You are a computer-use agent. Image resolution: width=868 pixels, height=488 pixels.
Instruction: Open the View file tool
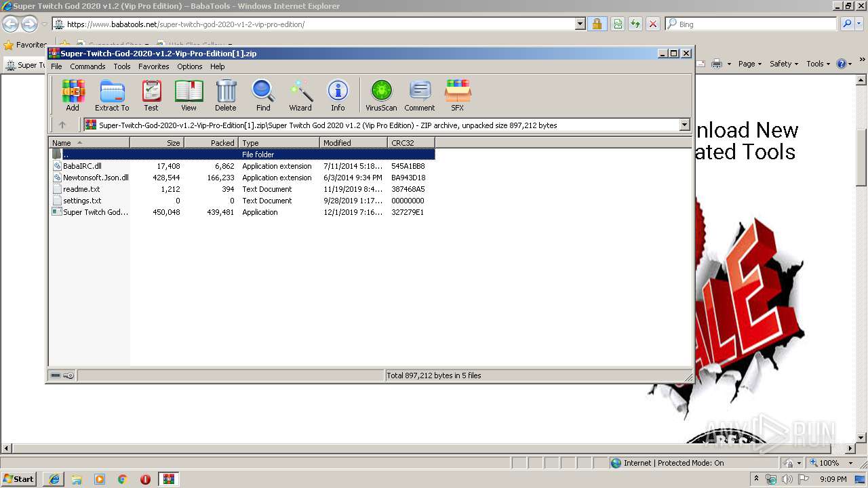pos(189,95)
